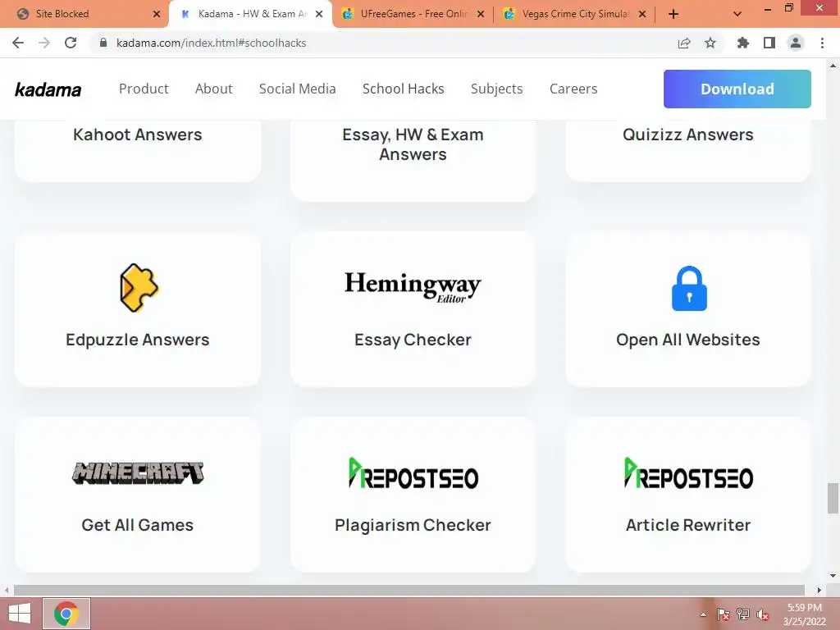Viewport: 840px width, 630px height.
Task: Click the browser forward arrow
Action: point(44,43)
